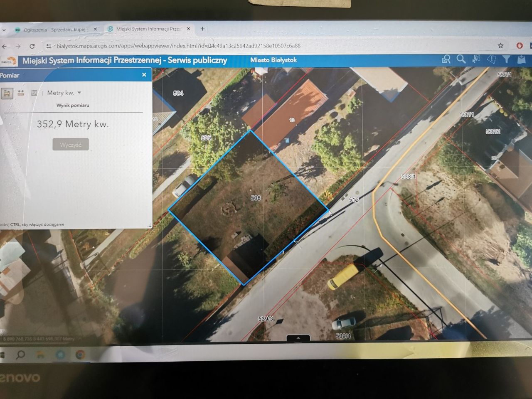Click the Miasto Białystok subtitle
The height and width of the screenshot is (399, 532).
click(x=273, y=60)
